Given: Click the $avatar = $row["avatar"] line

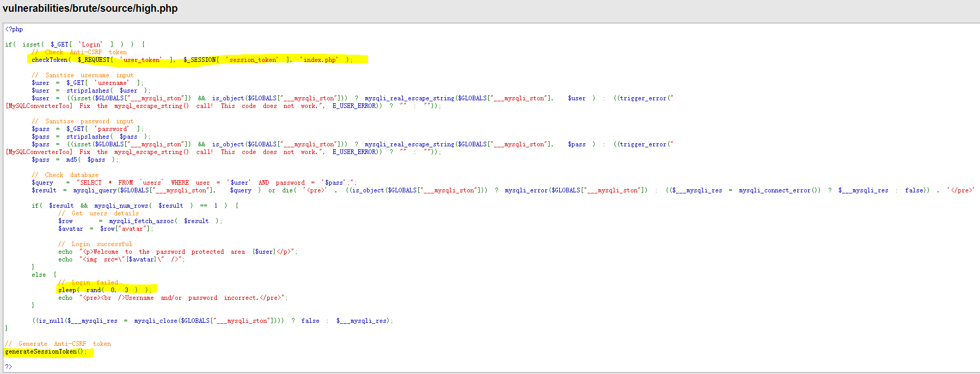Looking at the screenshot, I should point(106,229).
